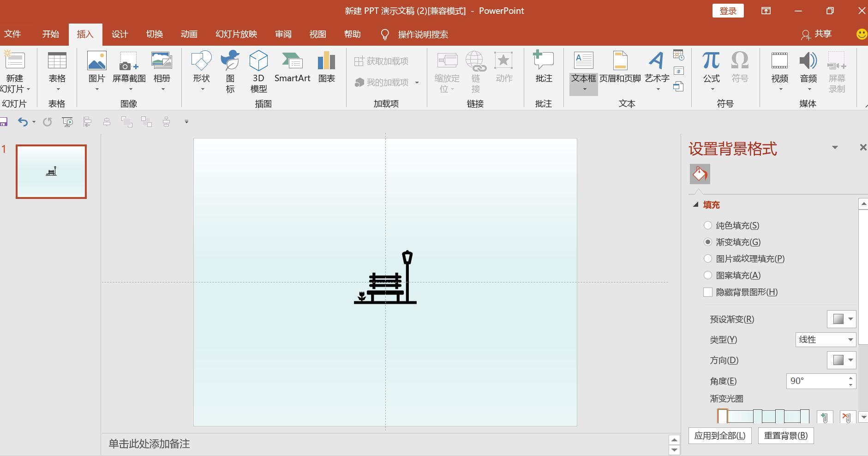Screen dimensions: 868x456
Task: Check the hide background graphics option
Action: (x=709, y=292)
